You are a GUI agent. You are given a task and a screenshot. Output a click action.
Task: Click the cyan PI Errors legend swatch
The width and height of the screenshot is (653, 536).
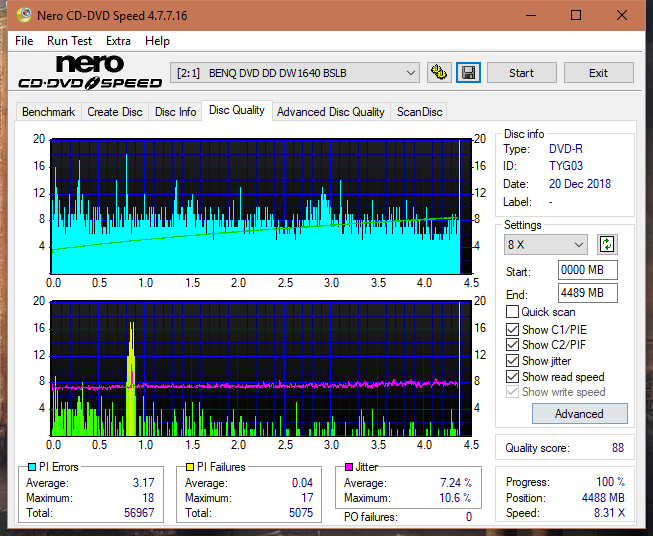tap(32, 467)
